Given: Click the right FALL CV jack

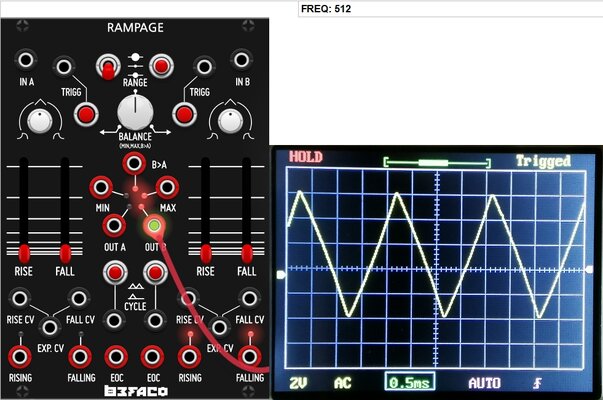Looking at the screenshot, I should click(x=249, y=298).
